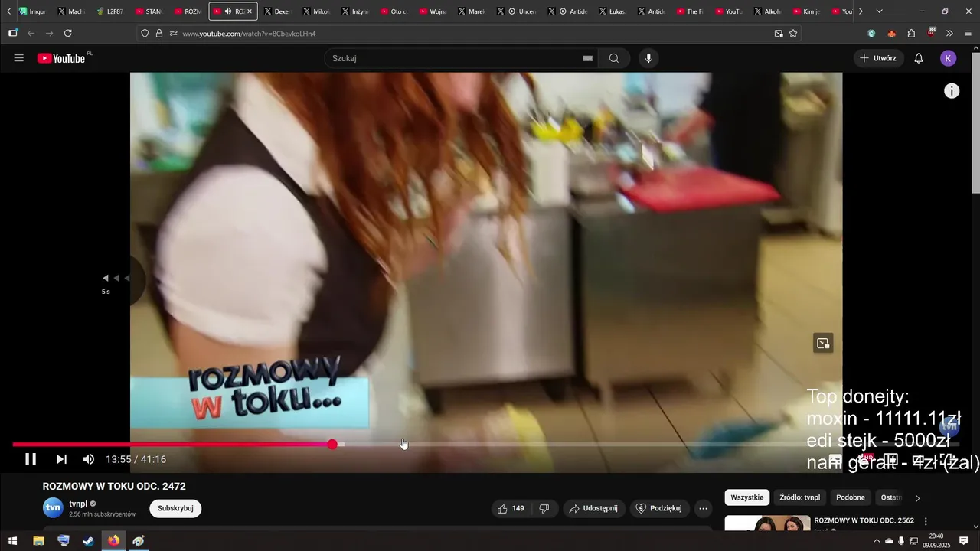Click the search magnifier button
The width and height of the screenshot is (980, 551).
tap(614, 58)
